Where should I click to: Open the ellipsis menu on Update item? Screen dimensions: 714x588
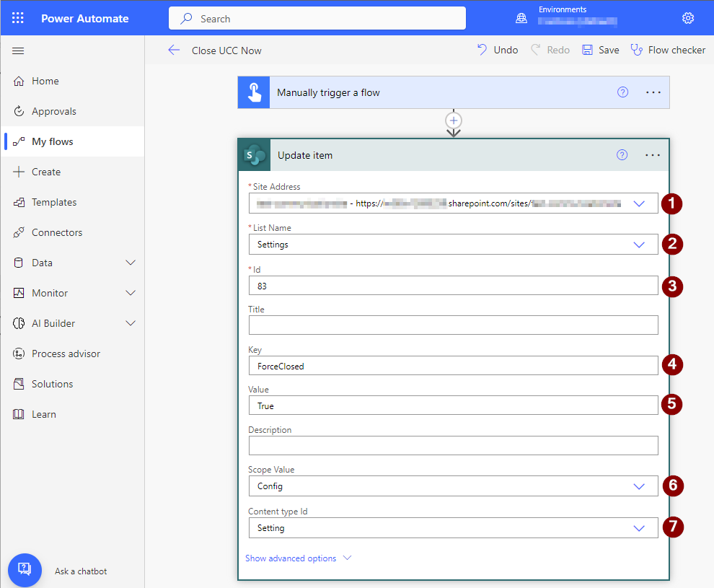[653, 155]
